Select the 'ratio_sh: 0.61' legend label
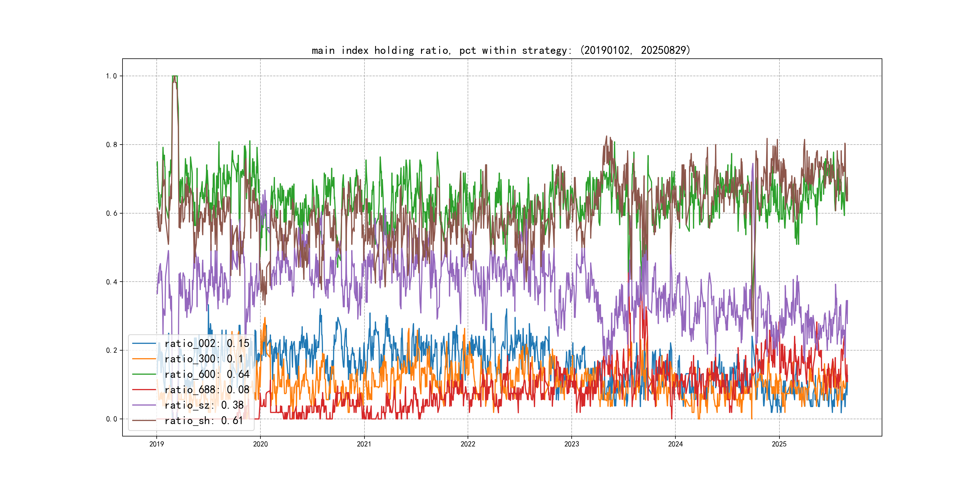The image size is (980, 490). [204, 420]
